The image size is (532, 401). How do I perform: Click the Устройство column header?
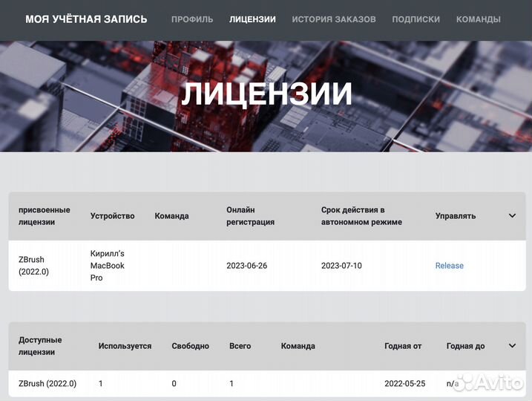click(112, 216)
